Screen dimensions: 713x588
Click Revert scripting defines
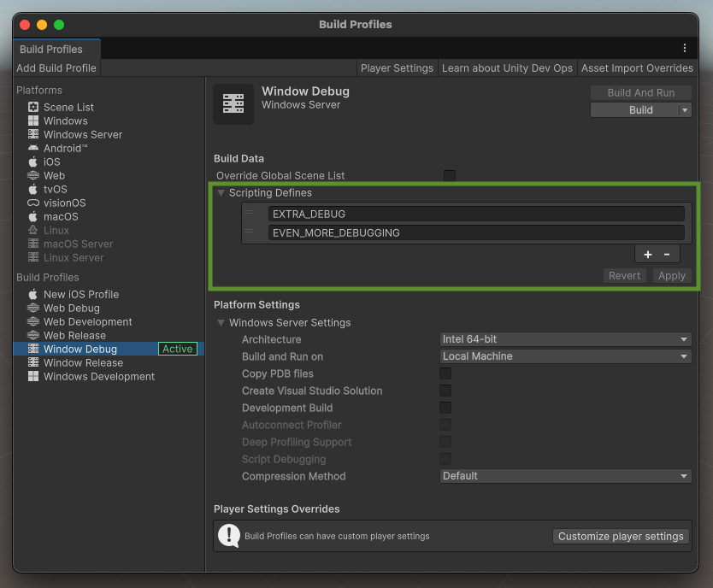pyautogui.click(x=624, y=276)
